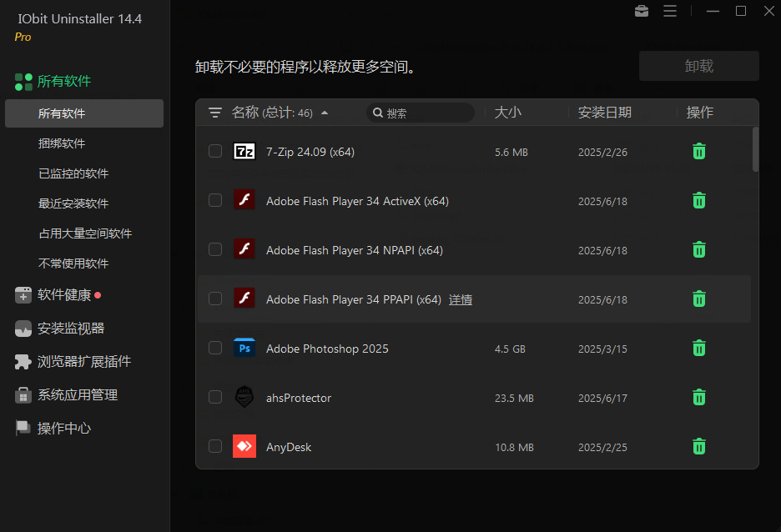Open 最近安装软件 in sidebar
This screenshot has height=532, width=781.
point(73,203)
